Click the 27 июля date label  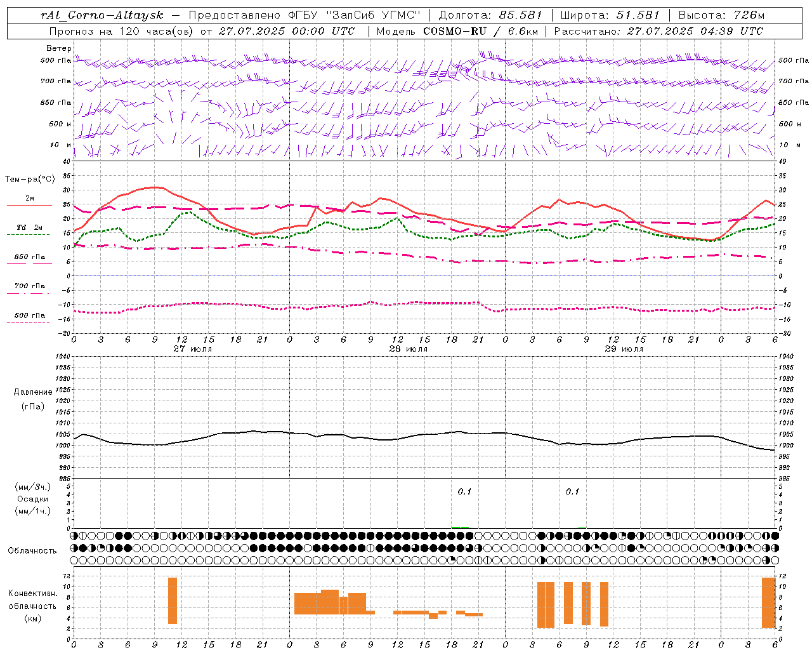coord(193,349)
